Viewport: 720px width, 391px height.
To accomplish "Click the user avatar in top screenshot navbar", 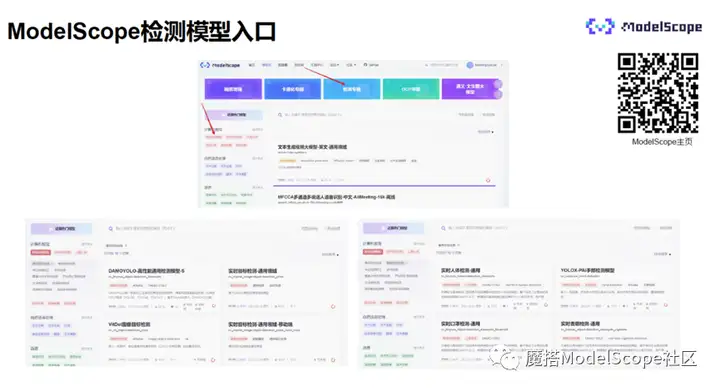I will 470,65.
